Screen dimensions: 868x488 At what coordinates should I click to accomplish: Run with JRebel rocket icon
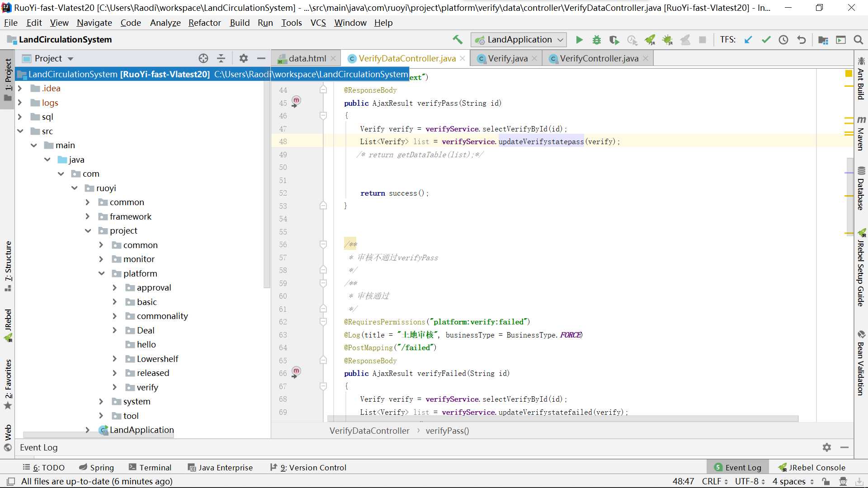click(650, 40)
